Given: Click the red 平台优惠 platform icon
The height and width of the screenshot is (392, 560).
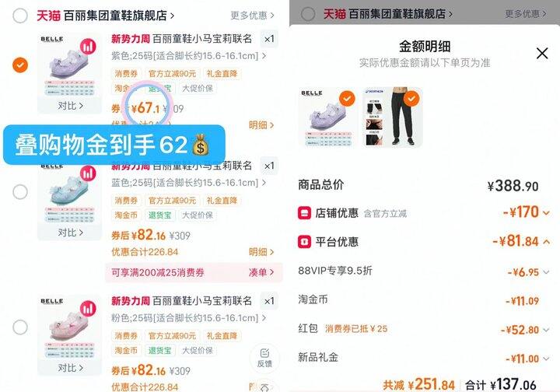Looking at the screenshot, I should [x=304, y=242].
